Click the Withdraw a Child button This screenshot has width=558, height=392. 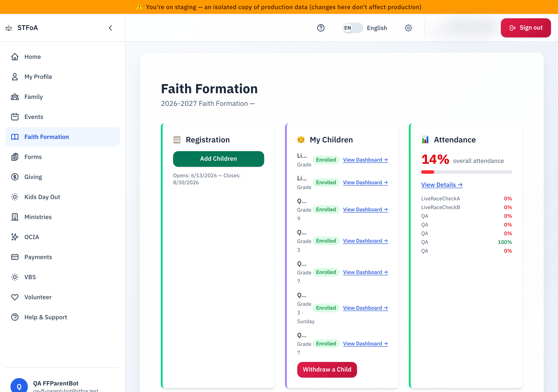[327, 370]
